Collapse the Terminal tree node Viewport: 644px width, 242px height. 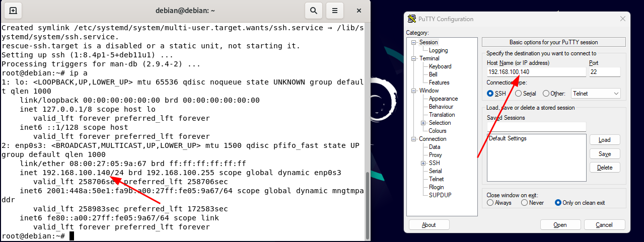(415, 58)
